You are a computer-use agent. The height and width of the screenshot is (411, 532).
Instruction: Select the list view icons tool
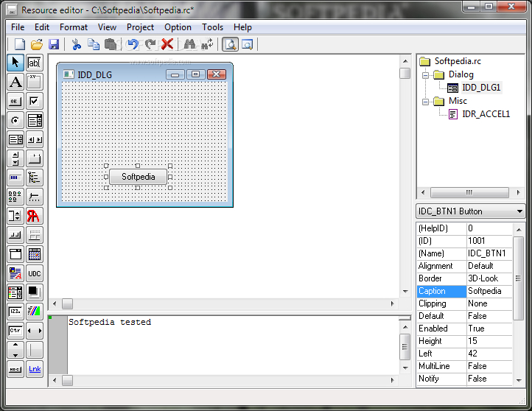[x=15, y=197]
